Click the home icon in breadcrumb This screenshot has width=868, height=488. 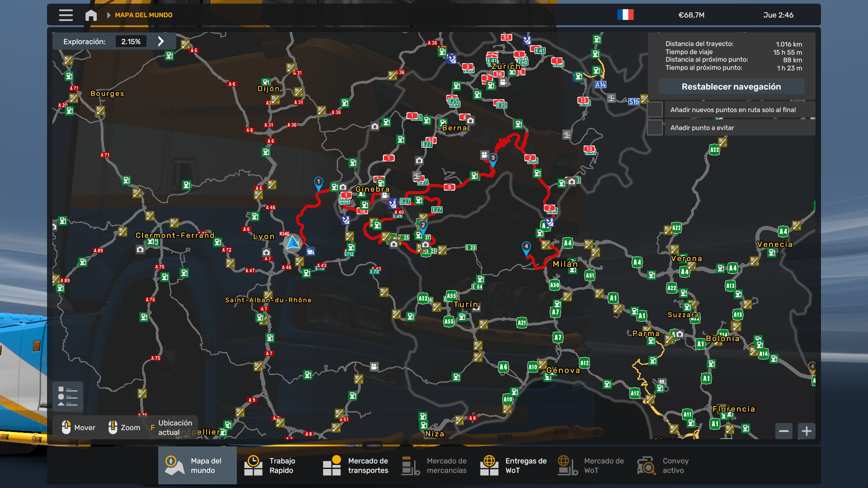click(x=91, y=15)
